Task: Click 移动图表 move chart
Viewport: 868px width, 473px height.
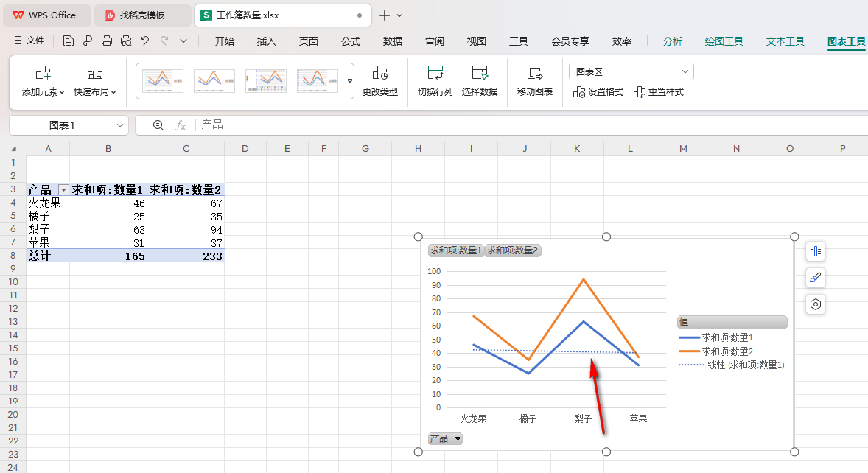Action: coord(535,80)
